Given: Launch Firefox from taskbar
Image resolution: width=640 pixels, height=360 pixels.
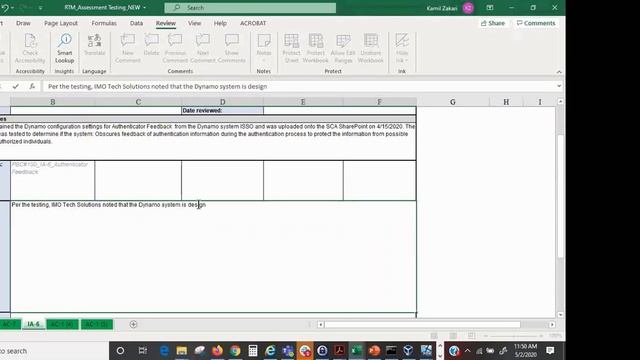Looking at the screenshot, I should tap(218, 351).
